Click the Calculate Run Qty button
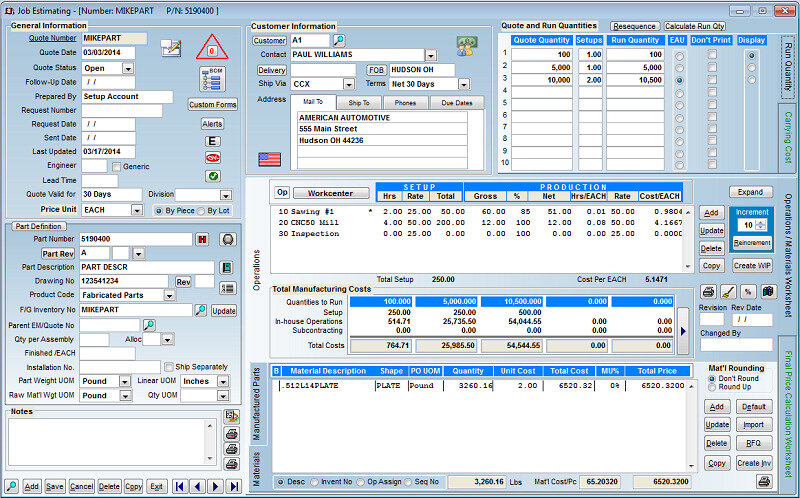The image size is (800, 498). click(x=694, y=26)
